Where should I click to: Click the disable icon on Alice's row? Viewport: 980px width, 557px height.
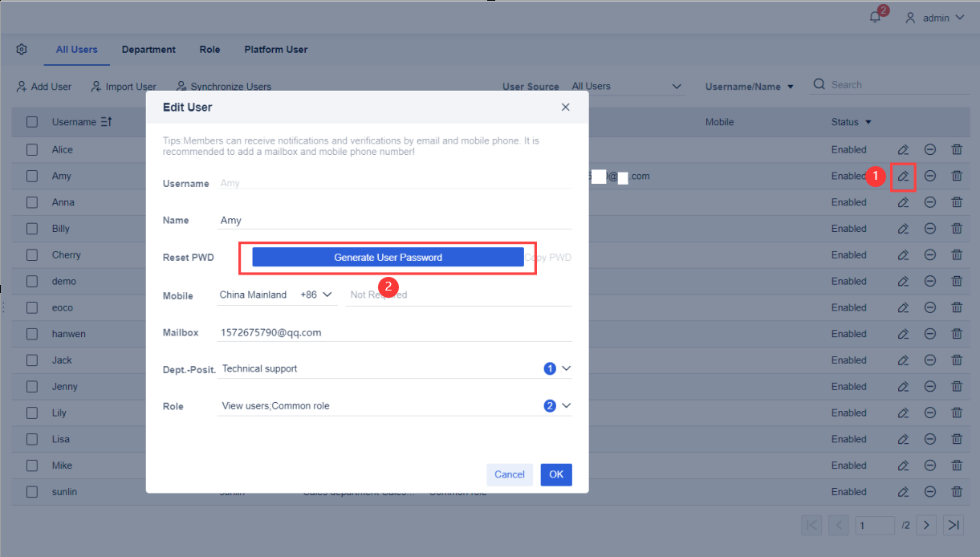[930, 149]
